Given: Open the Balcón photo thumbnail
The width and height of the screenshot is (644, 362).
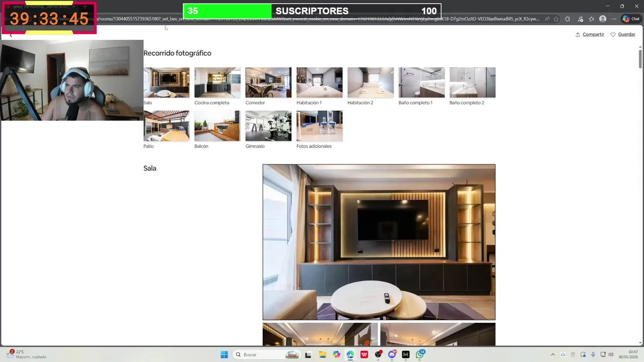Looking at the screenshot, I should [217, 126].
